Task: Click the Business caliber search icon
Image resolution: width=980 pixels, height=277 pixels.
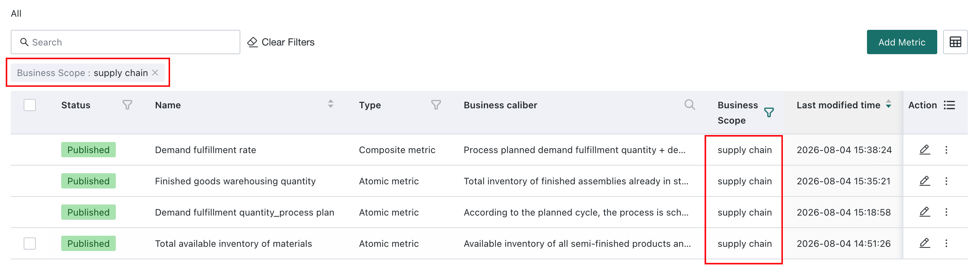Action: coord(689,104)
